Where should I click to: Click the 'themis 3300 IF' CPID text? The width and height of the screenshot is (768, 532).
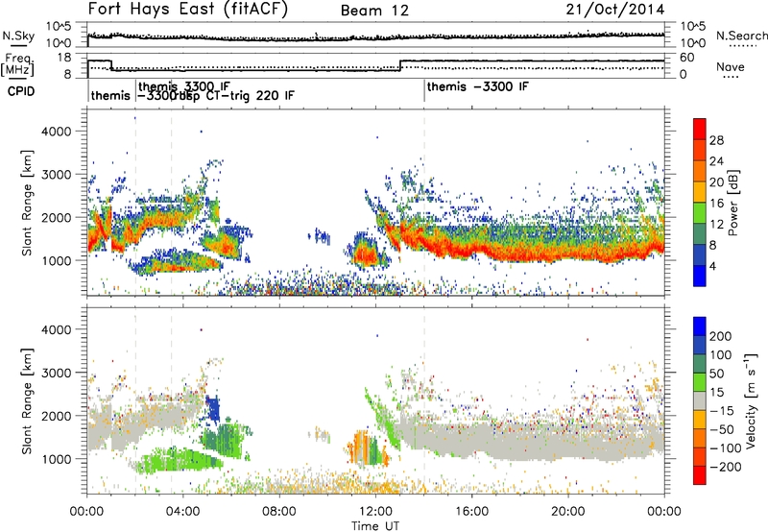[184, 86]
